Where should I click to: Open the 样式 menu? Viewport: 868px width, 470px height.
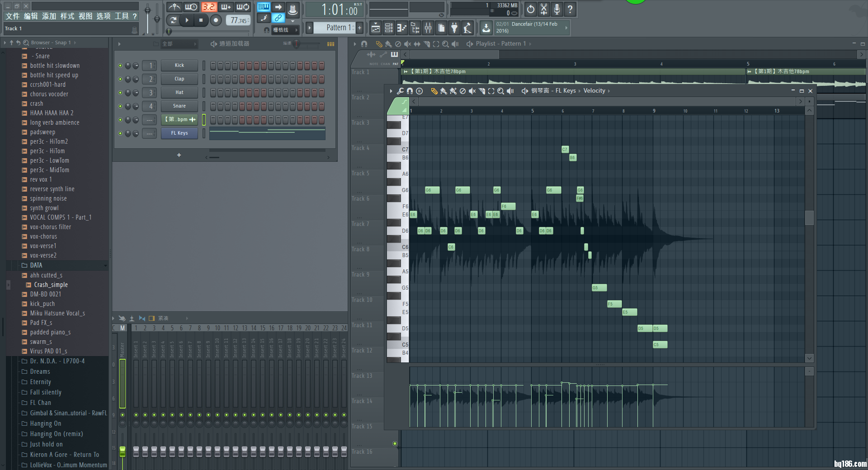click(67, 16)
